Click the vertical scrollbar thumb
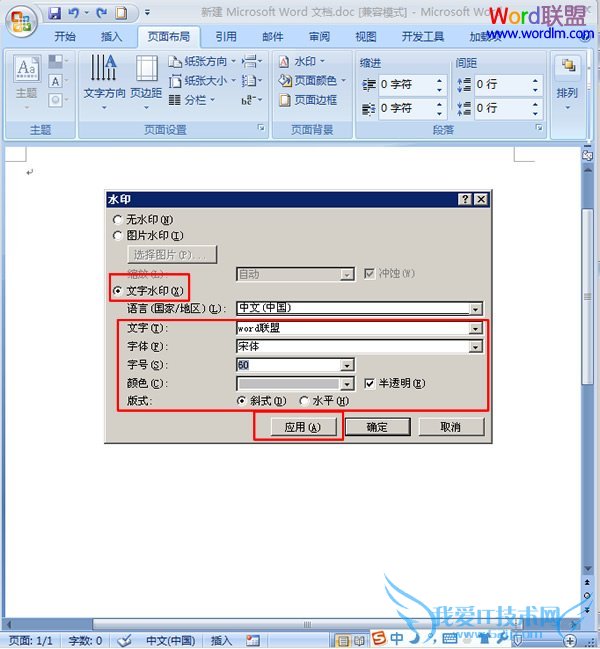Screen dimensions: 600x649 click(588, 297)
